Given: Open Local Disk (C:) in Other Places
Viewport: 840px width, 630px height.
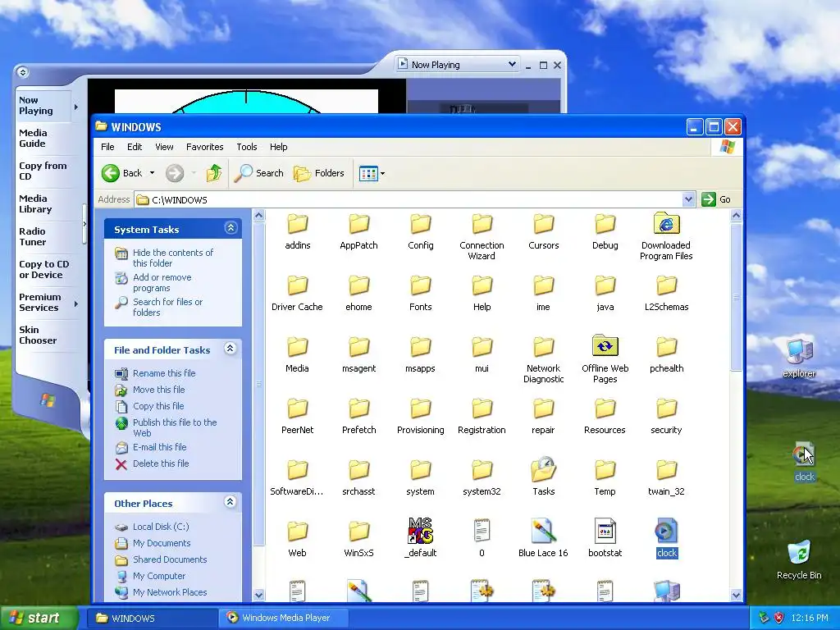Looking at the screenshot, I should [161, 527].
